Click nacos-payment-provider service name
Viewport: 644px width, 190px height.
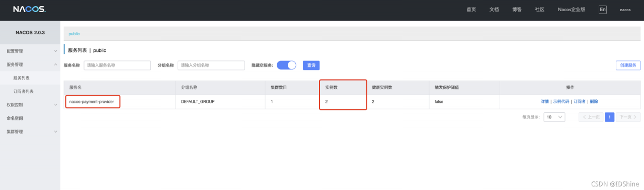(92, 101)
